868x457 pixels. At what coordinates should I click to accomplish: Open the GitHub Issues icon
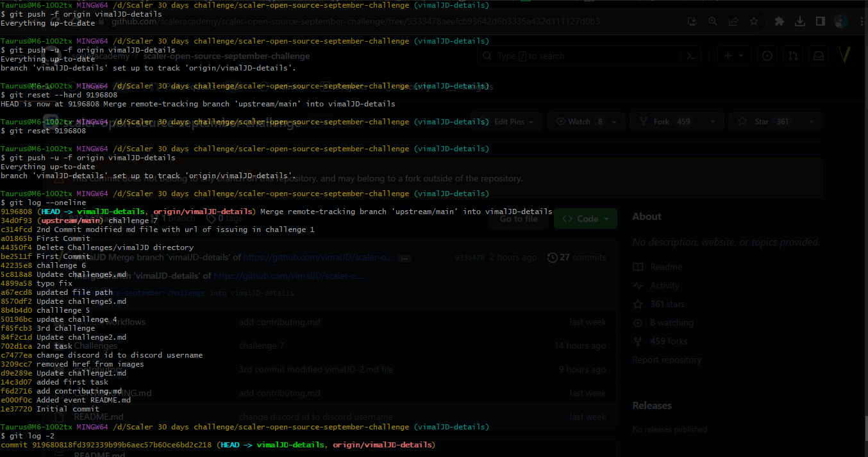coord(767,56)
